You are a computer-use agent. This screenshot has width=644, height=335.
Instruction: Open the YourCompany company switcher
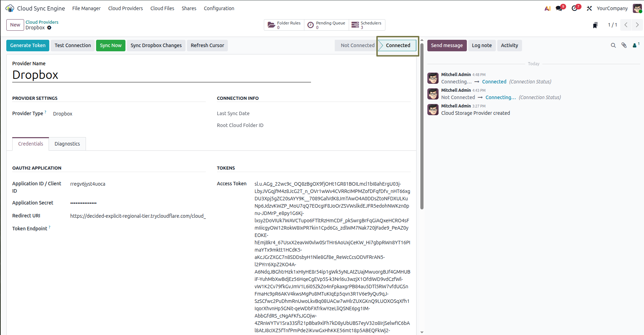click(x=612, y=8)
